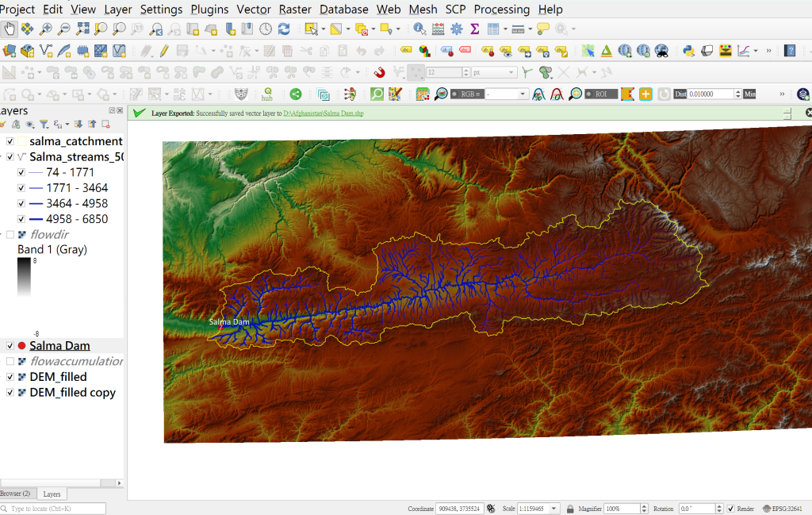Uncheck the 74 - 1771 class checkbox
This screenshot has width=812, height=515.
tap(21, 172)
